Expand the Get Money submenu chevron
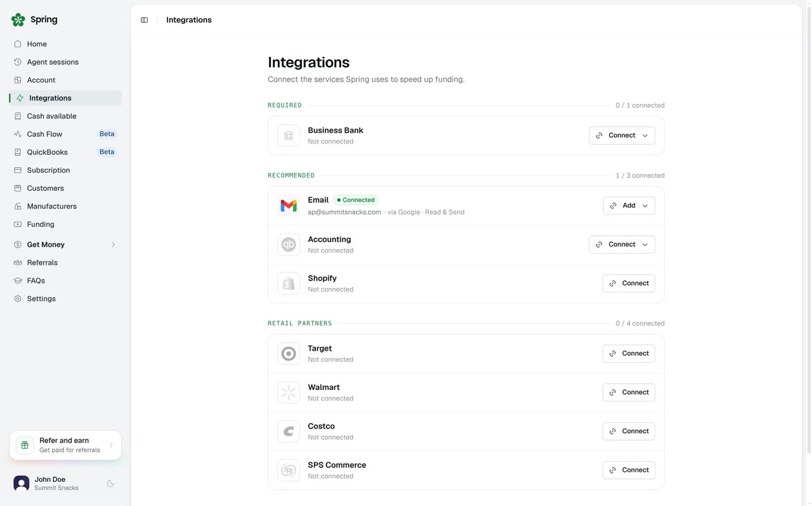Image resolution: width=812 pixels, height=506 pixels. [114, 245]
